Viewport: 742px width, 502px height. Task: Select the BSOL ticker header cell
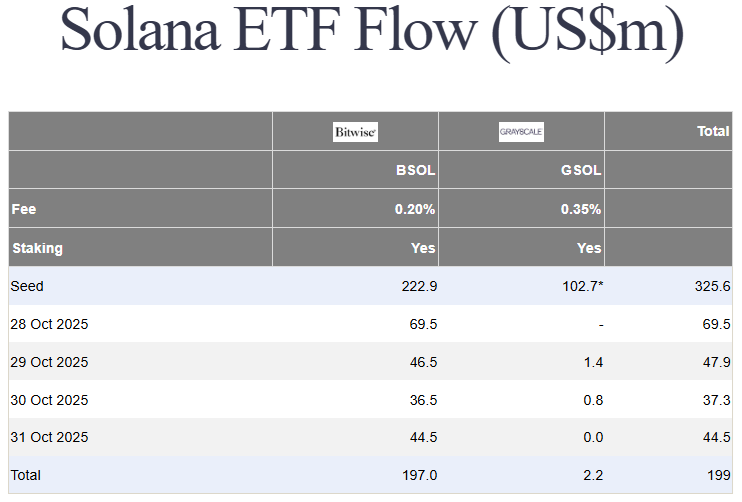pos(415,170)
